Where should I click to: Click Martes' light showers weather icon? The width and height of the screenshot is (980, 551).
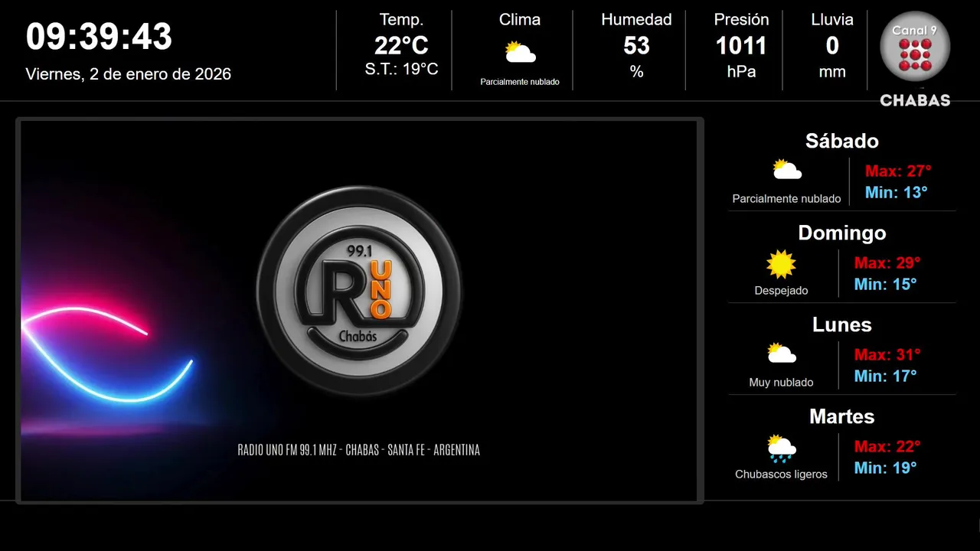[x=781, y=448]
